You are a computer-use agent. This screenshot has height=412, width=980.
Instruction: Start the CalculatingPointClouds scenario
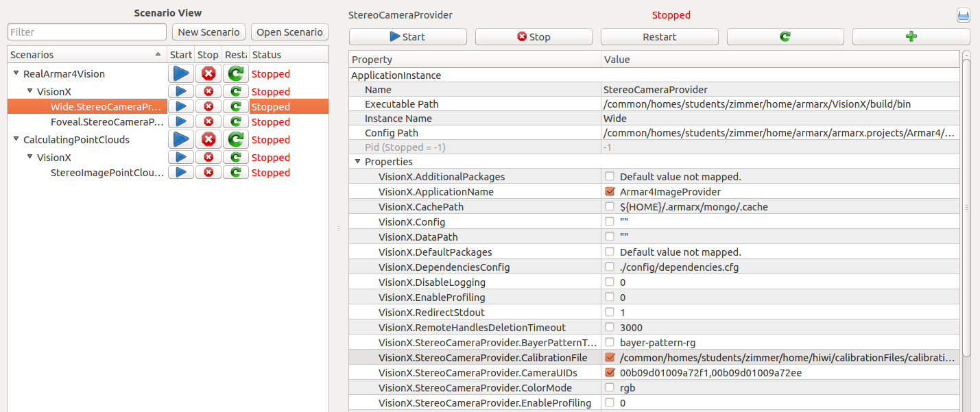[181, 139]
